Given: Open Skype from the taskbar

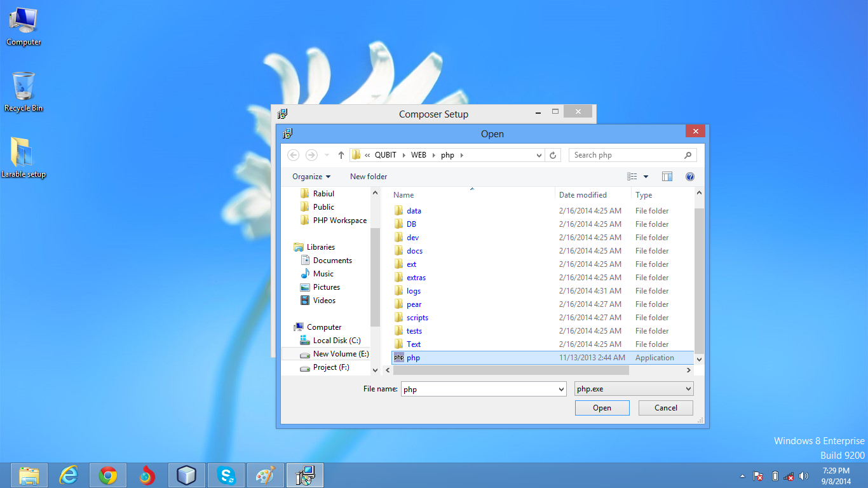Looking at the screenshot, I should coord(226,475).
